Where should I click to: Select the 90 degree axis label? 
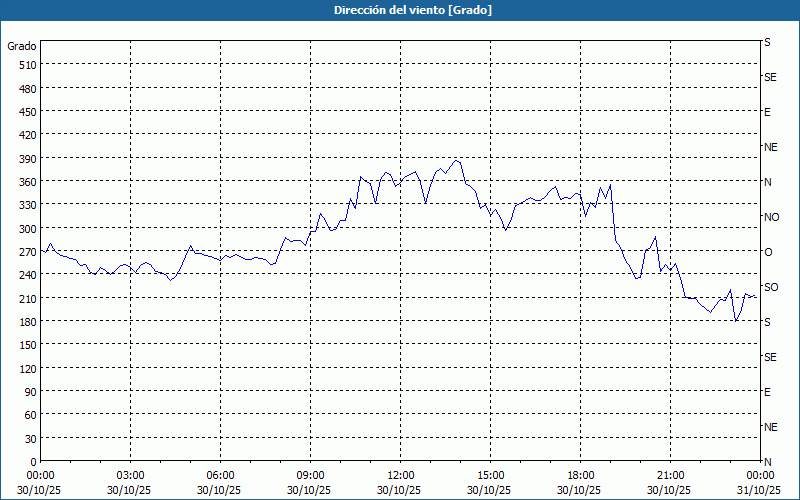pyautogui.click(x=31, y=392)
